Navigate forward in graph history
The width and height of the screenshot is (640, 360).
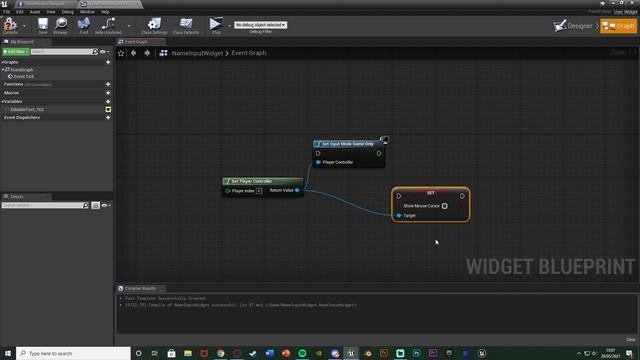pos(147,53)
